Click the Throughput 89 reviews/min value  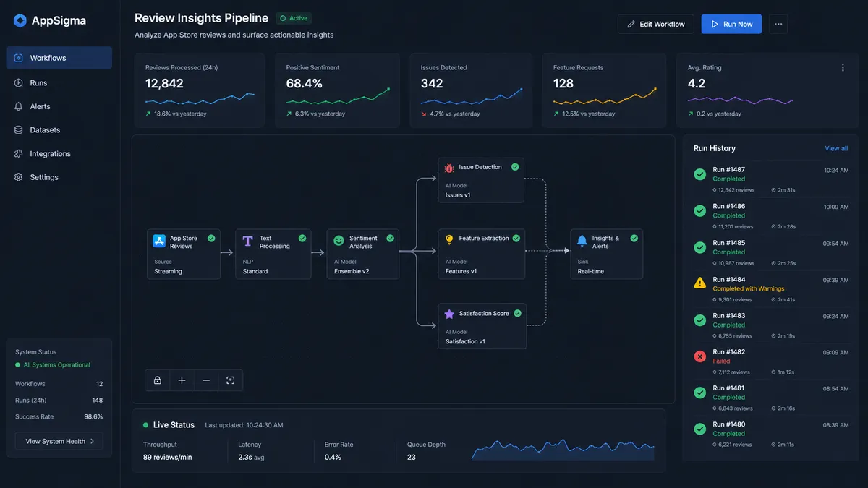pyautogui.click(x=167, y=457)
